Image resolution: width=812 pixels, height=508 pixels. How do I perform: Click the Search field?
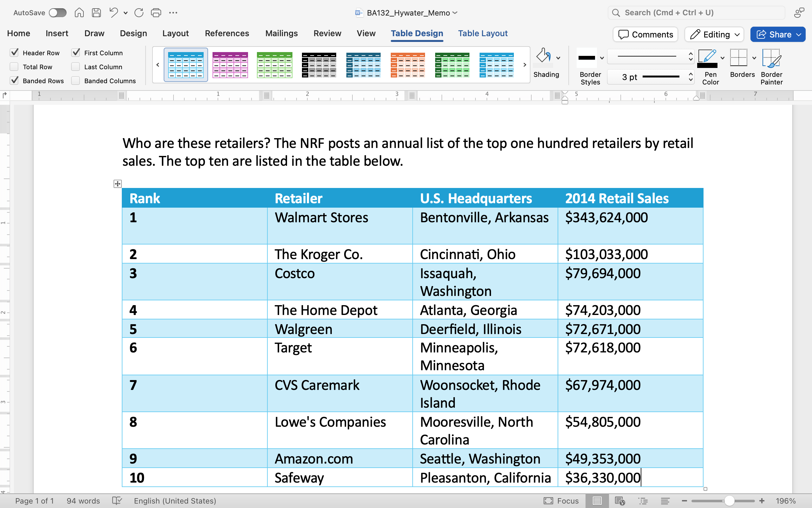pos(696,13)
